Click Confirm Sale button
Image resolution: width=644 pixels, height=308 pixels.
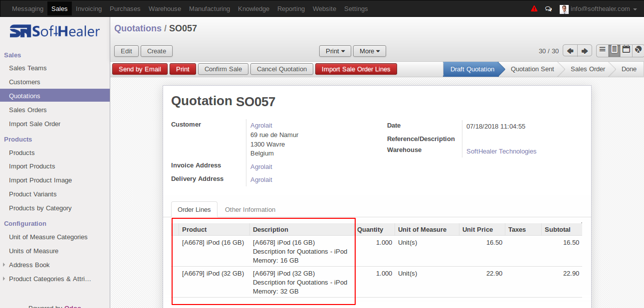pos(223,69)
